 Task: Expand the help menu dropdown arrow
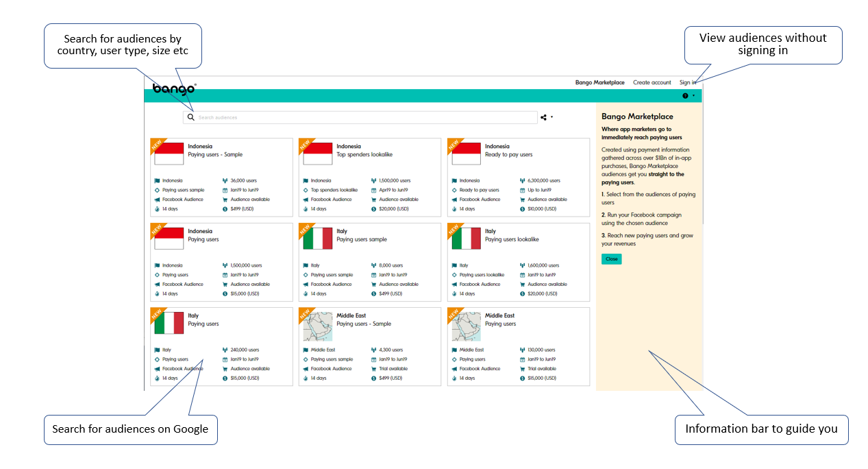click(693, 96)
